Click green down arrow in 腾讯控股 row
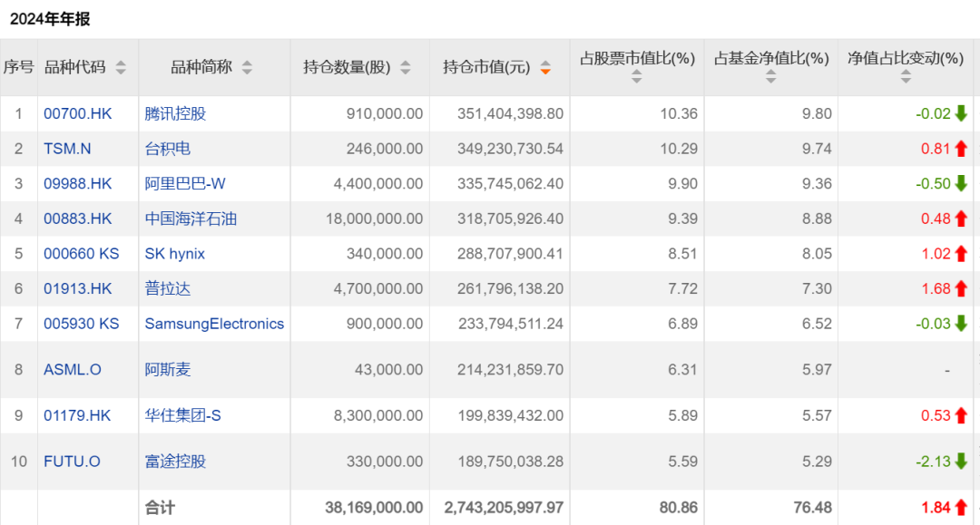Screen dimensions: 980x525 (x=961, y=114)
